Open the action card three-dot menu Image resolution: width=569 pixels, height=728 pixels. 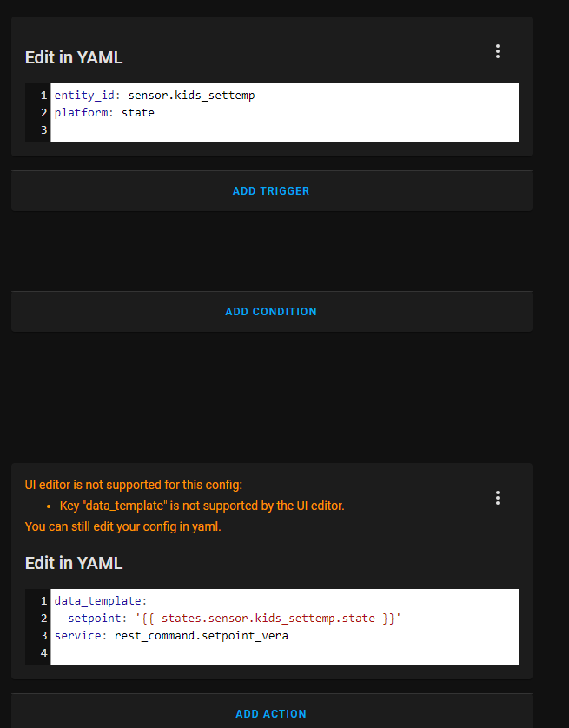[498, 498]
